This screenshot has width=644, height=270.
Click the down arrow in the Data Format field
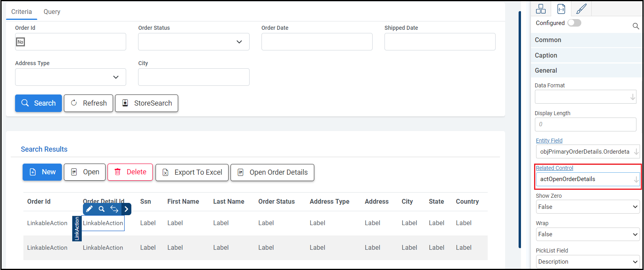pos(632,97)
